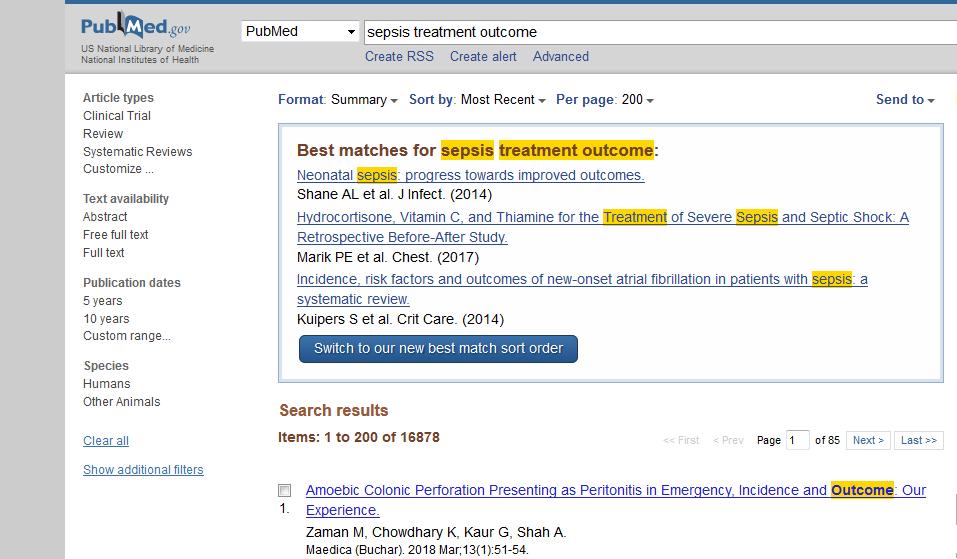
Task: Filter species by Other Animals
Action: tap(121, 402)
